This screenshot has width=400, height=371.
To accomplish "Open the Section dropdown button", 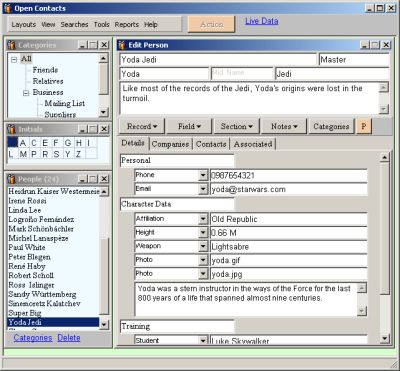I will coord(237,126).
